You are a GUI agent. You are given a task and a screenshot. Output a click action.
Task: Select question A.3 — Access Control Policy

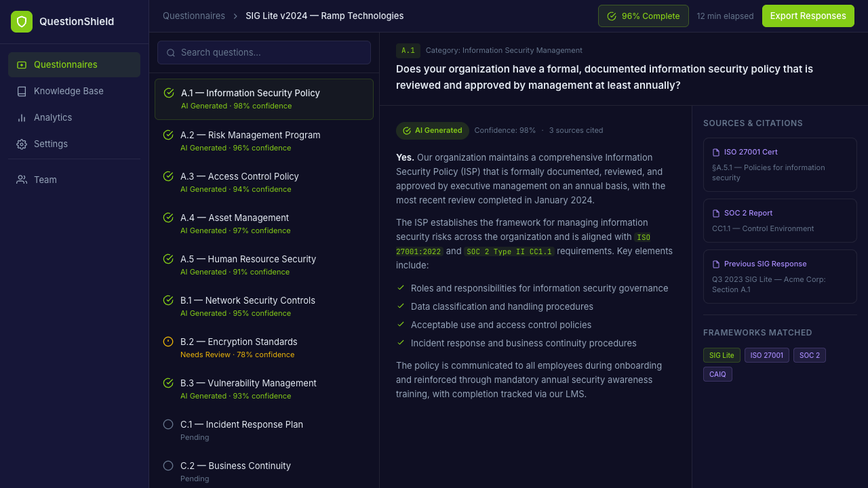coord(264,182)
